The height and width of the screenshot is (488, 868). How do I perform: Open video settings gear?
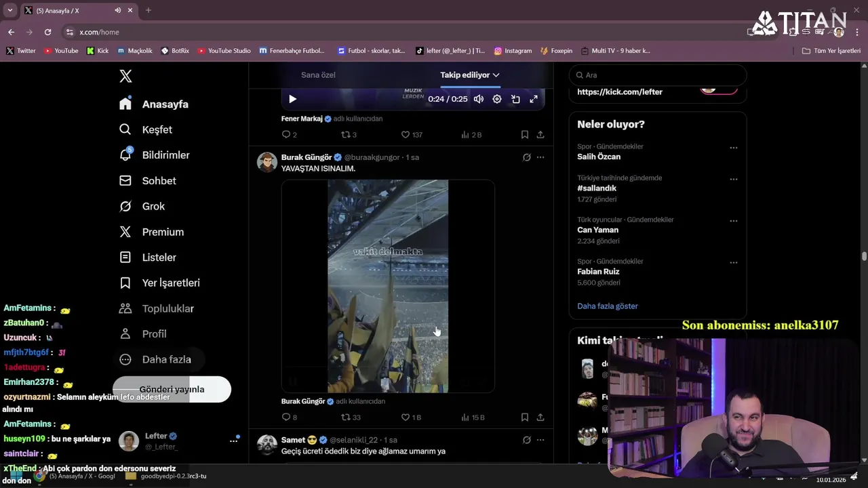(x=497, y=99)
